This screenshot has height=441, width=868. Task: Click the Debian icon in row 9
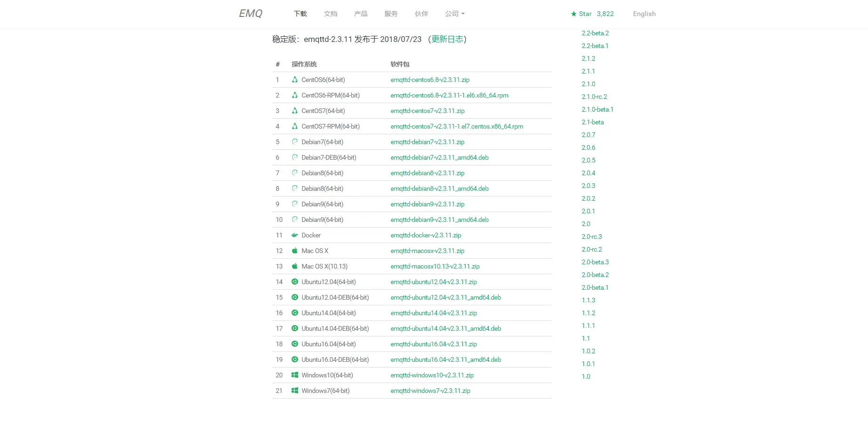tap(294, 204)
